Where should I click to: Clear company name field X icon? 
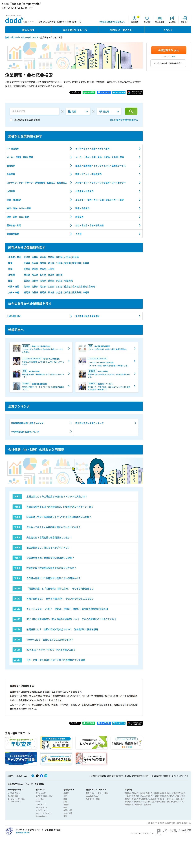point(62,112)
